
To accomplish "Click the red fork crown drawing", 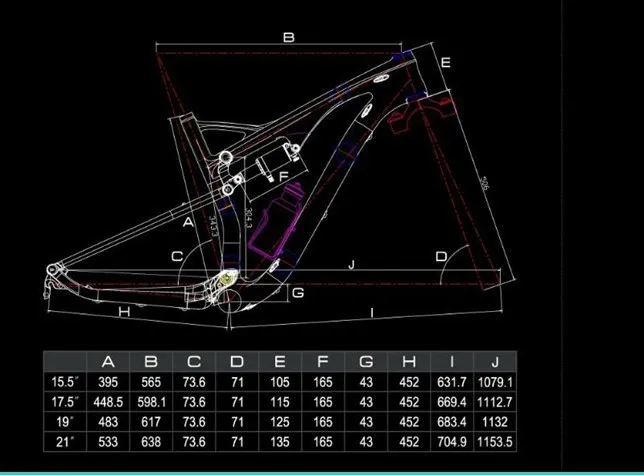I will (x=422, y=114).
